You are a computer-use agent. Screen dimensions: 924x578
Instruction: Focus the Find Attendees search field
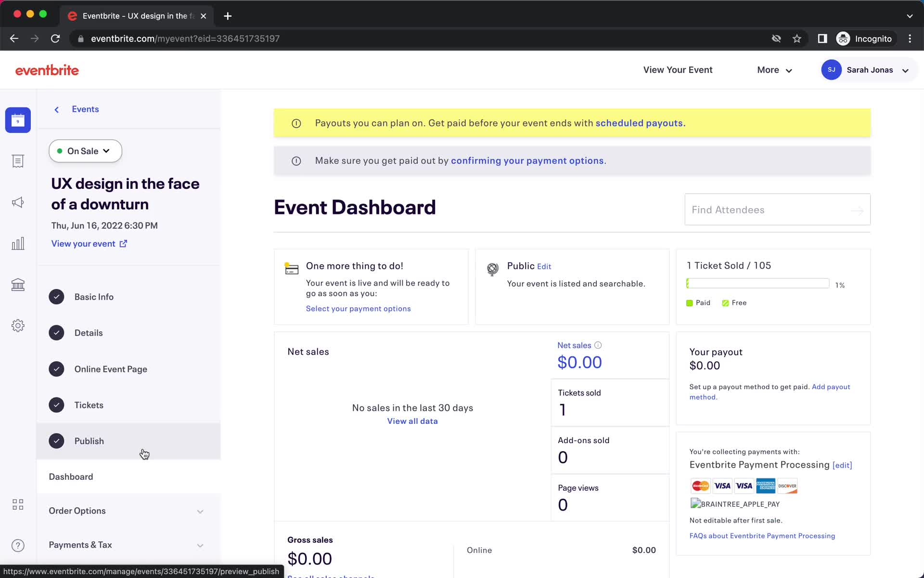pyautogui.click(x=777, y=210)
